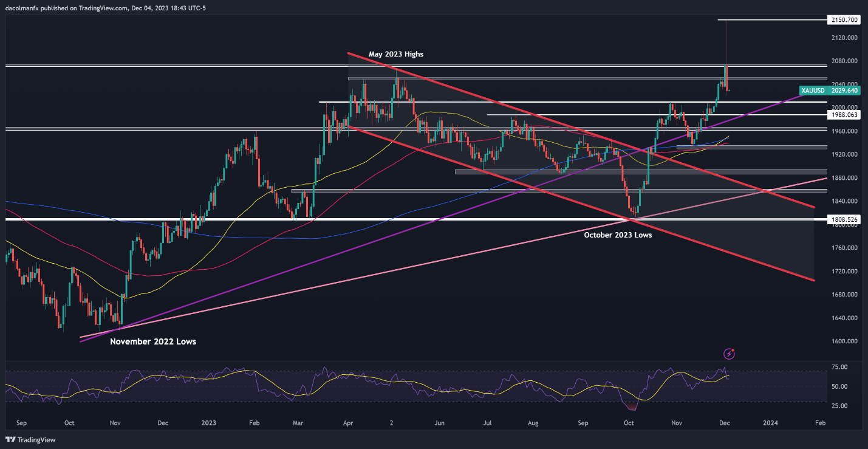Click the 'November 2022 Lows' annotation
Viewport: 868px width, 449px height.
[153, 341]
